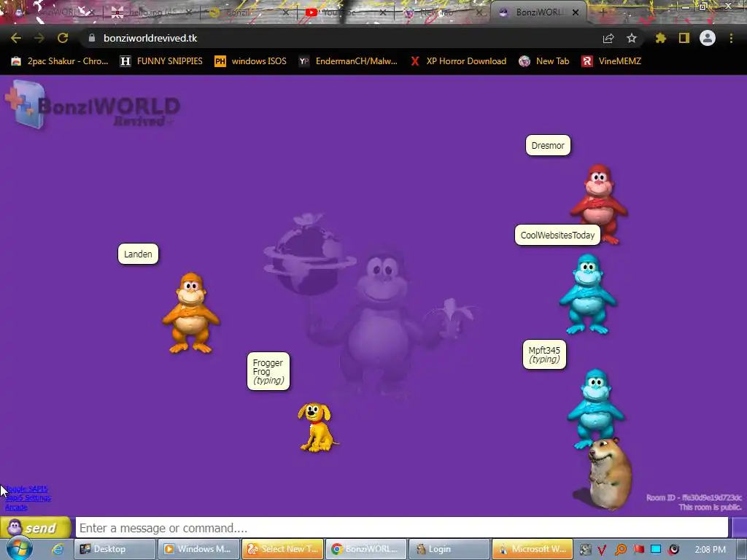Click the lock icon in the address bar
The height and width of the screenshot is (560, 747).
coord(92,38)
